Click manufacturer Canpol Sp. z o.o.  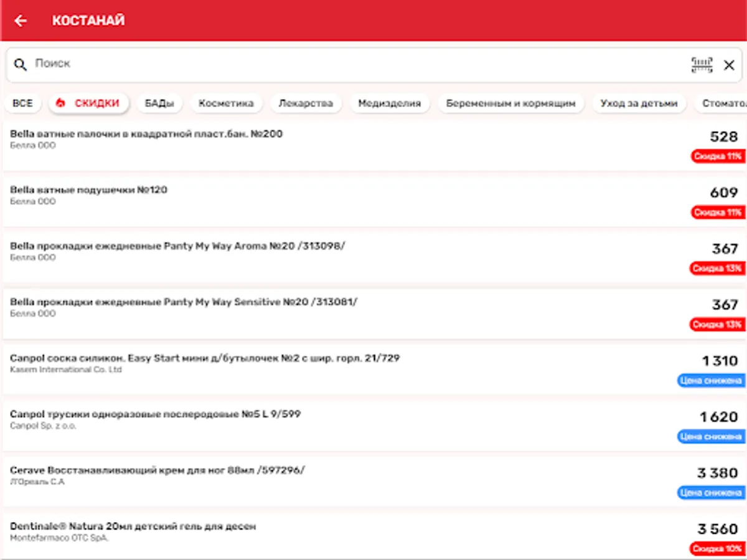[x=44, y=426]
